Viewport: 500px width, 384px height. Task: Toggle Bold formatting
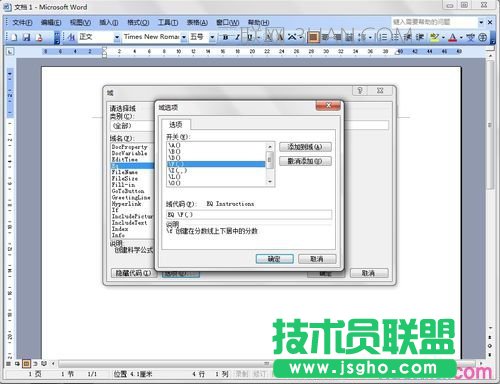click(225, 37)
